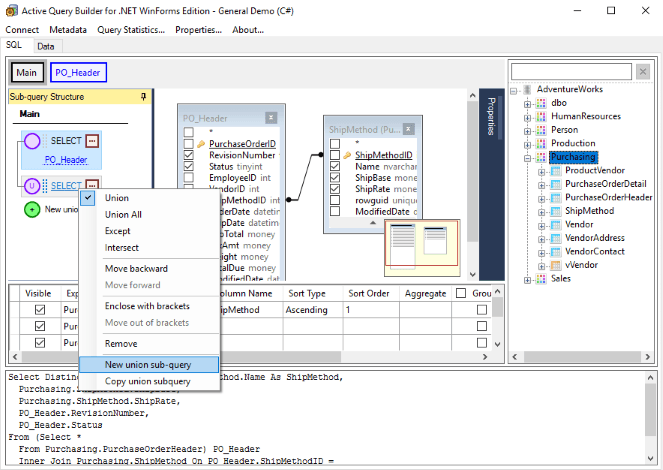The height and width of the screenshot is (470, 663).
Task: Click the grid horizontal scrollbar thumb
Action: tap(181, 357)
